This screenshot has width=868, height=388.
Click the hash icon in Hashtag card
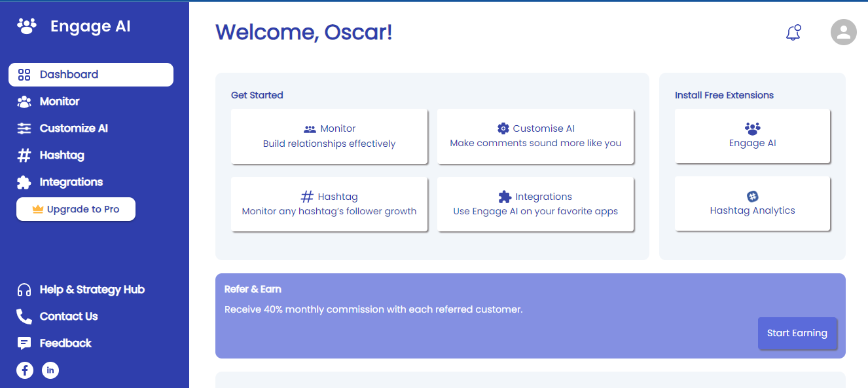point(307,197)
